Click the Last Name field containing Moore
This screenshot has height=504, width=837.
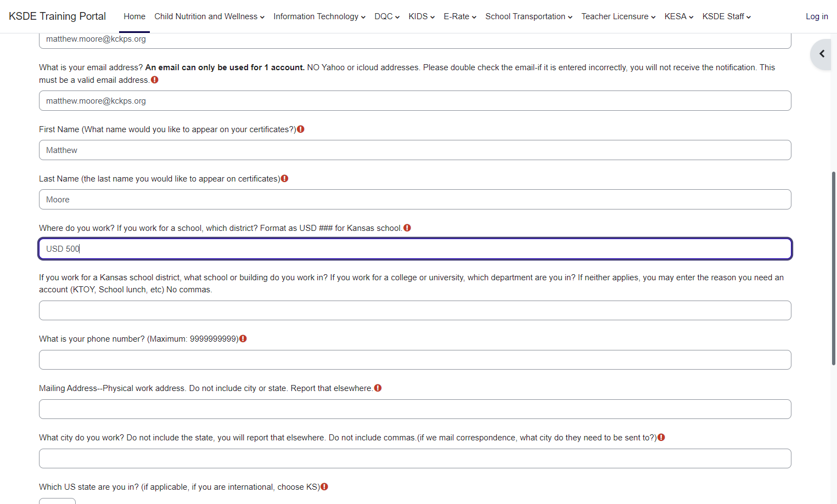point(415,200)
